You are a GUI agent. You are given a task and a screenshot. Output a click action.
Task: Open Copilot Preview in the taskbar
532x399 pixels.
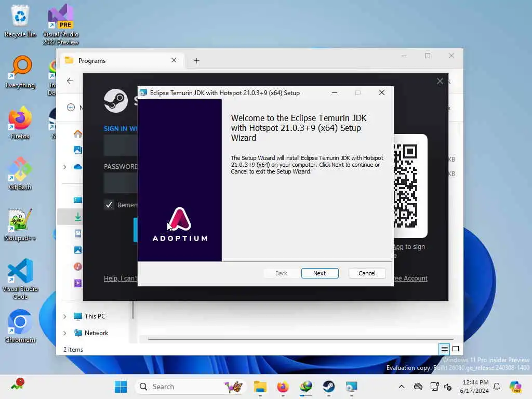click(515, 387)
